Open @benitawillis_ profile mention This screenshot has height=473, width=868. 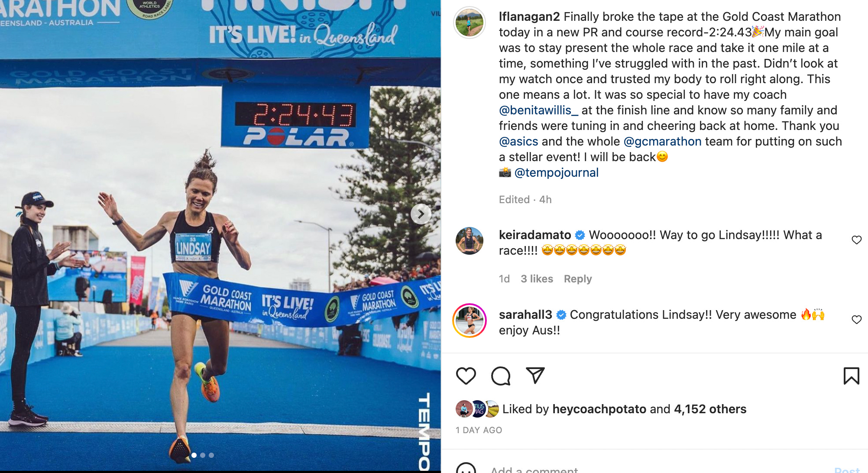[538, 110]
